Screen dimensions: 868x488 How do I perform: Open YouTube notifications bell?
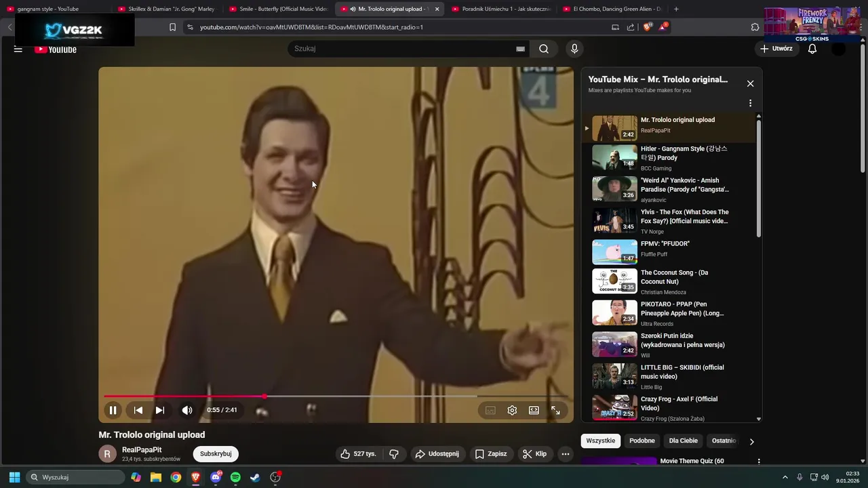(x=812, y=49)
